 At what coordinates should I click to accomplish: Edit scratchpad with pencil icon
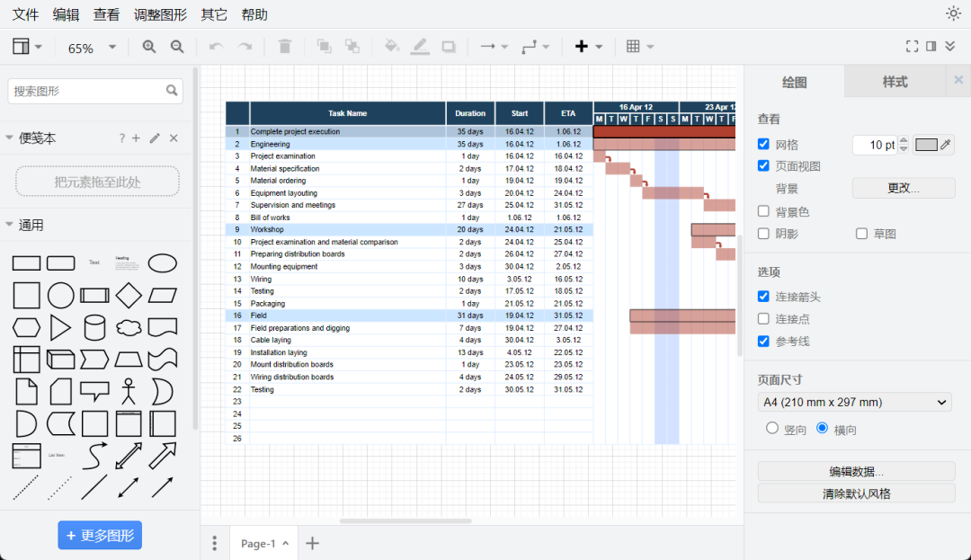pyautogui.click(x=155, y=138)
